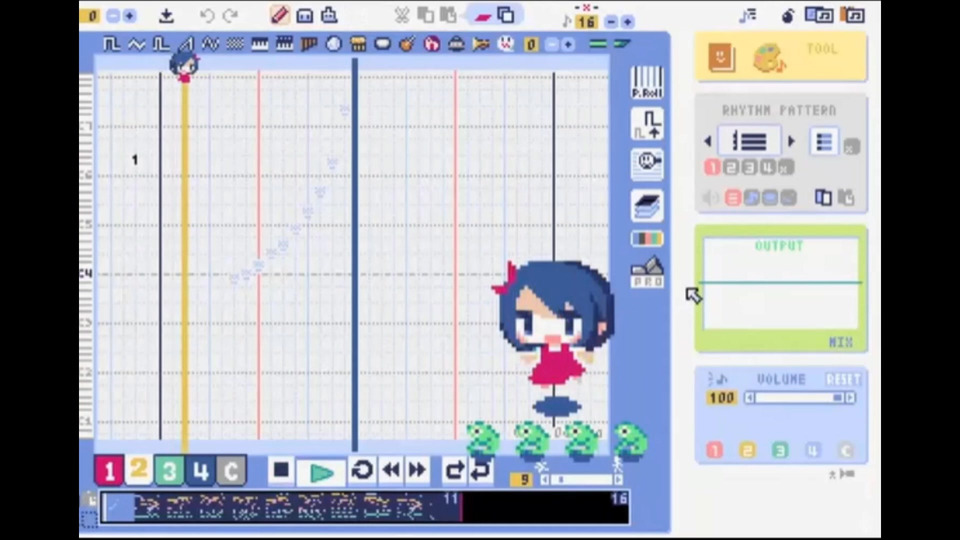The height and width of the screenshot is (540, 960).
Task: Switch to track 1 tab
Action: click(x=108, y=471)
